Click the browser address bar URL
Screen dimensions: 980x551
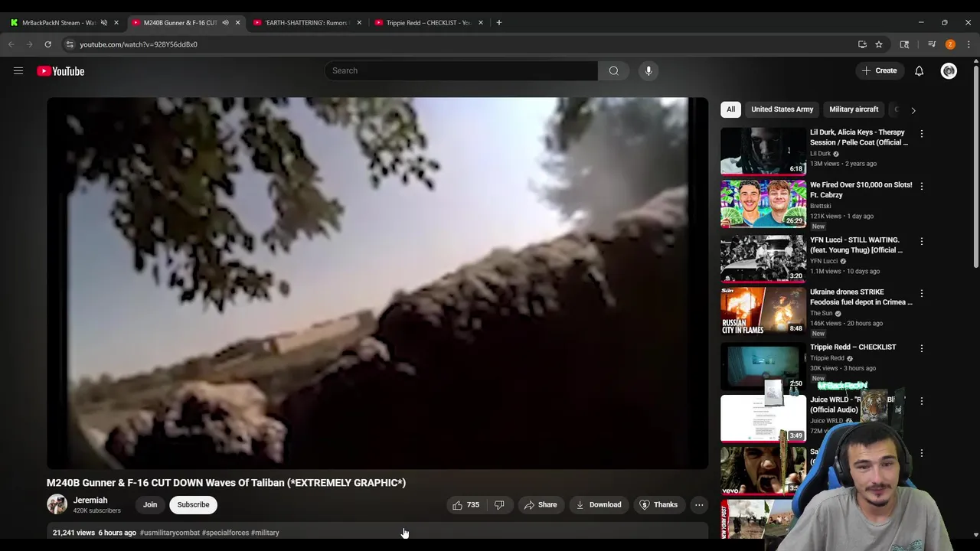[x=139, y=44]
